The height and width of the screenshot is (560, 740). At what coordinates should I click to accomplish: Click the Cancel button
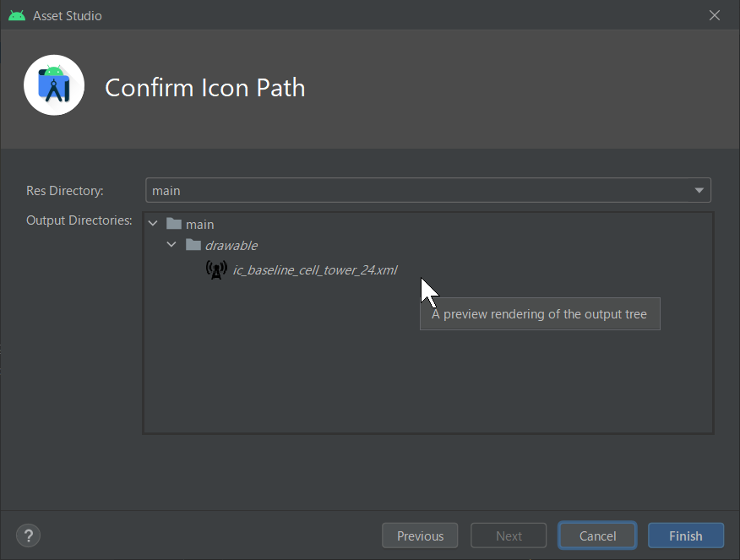pos(597,536)
